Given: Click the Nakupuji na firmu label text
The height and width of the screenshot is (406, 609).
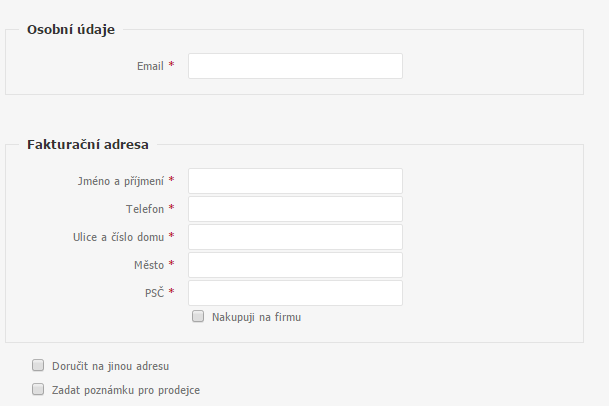Looking at the screenshot, I should [x=256, y=317].
